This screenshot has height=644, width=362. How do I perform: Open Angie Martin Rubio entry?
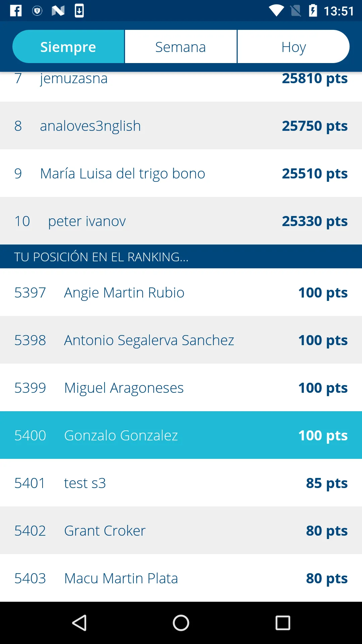pos(181,292)
